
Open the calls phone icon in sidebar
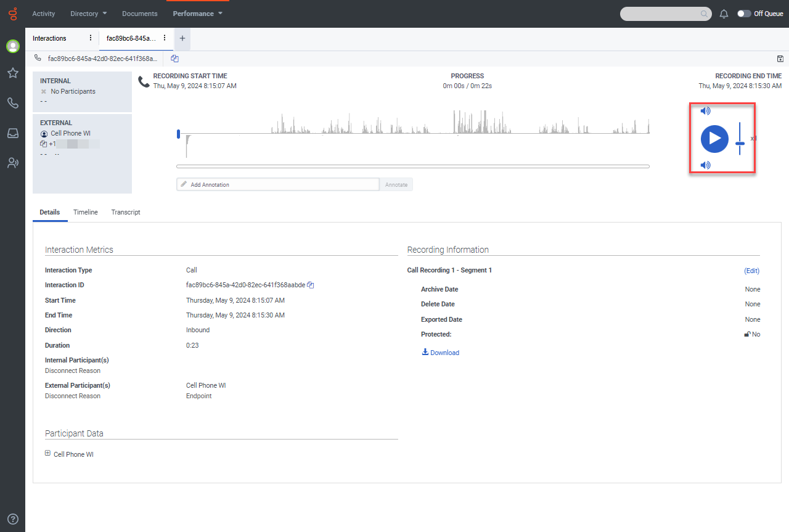[x=12, y=103]
